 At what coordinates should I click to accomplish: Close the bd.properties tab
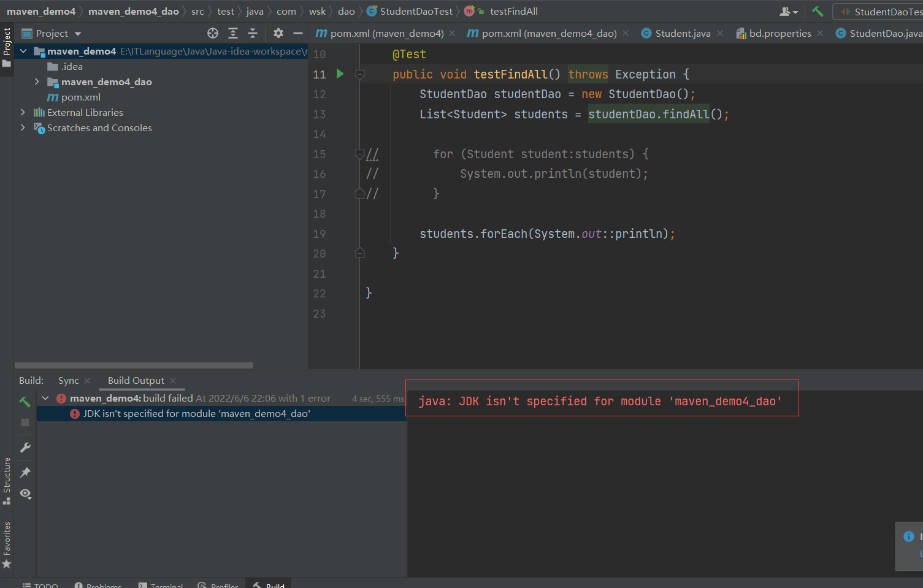click(820, 33)
